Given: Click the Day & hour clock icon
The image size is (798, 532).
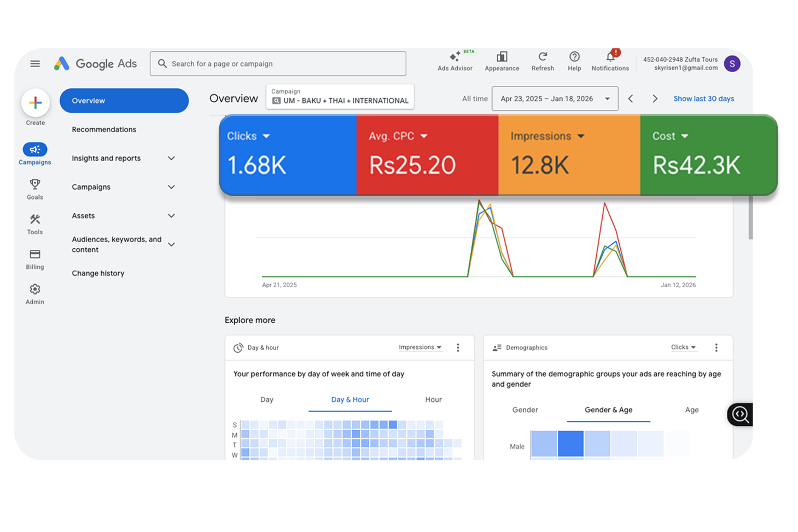Looking at the screenshot, I should 238,348.
